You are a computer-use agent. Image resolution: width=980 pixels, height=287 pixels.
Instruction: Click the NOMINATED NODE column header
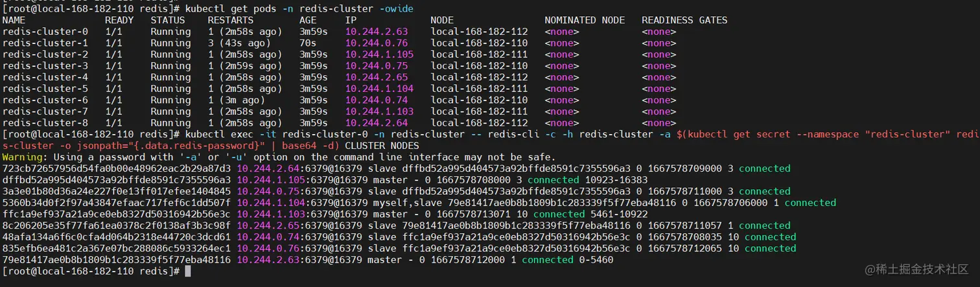click(x=585, y=20)
